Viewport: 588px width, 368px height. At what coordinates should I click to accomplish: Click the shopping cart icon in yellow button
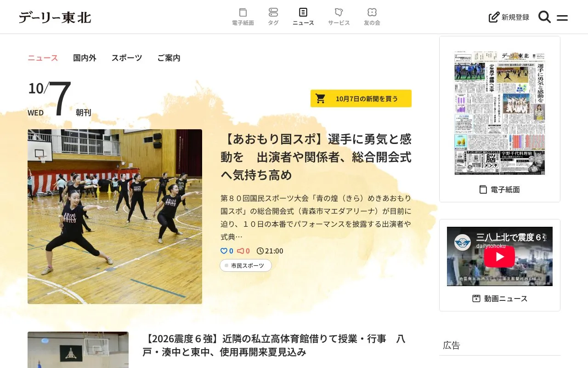point(321,98)
